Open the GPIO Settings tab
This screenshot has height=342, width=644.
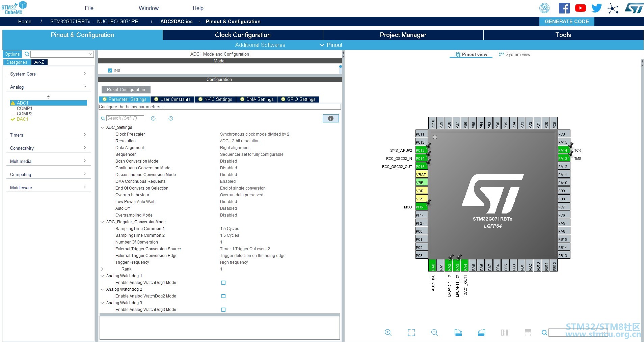click(x=298, y=99)
